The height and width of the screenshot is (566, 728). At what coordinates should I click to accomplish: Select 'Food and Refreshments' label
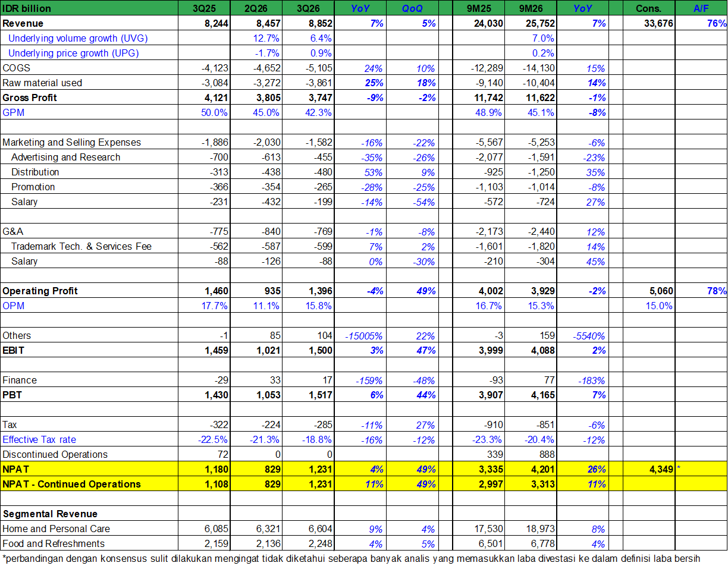pos(54,543)
